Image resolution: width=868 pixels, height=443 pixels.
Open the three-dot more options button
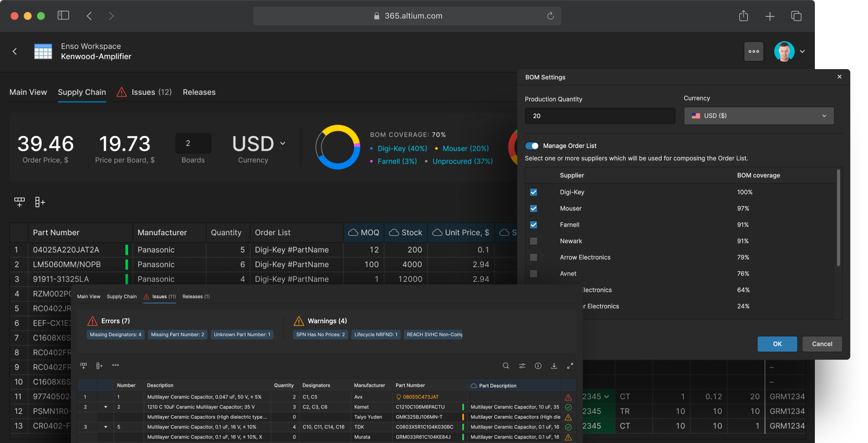click(754, 51)
